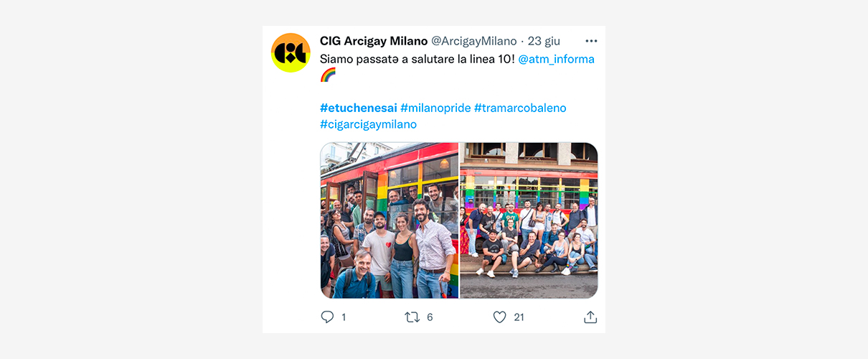Click the reply speech bubble icon
868x359 pixels.
point(327,317)
